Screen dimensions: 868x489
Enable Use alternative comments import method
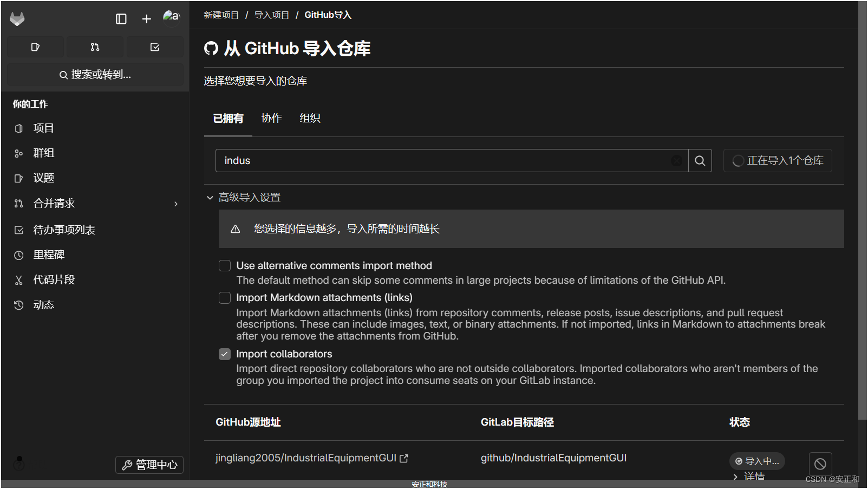point(225,266)
